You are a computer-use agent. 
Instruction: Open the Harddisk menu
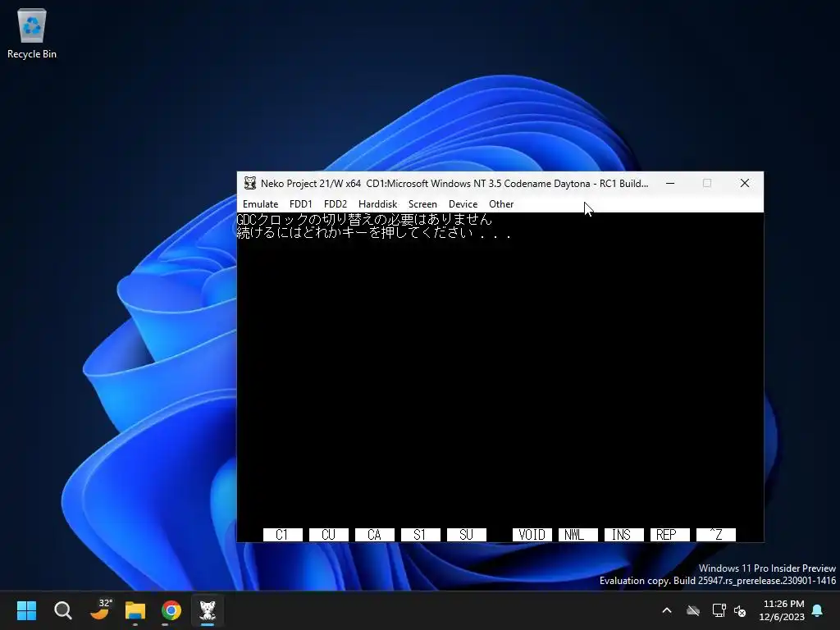pyautogui.click(x=377, y=204)
